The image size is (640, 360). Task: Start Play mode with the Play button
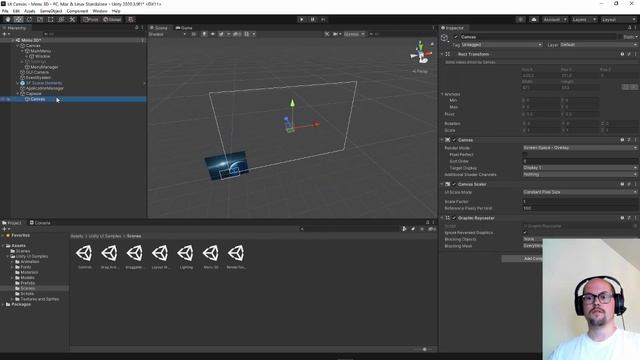pos(302,19)
